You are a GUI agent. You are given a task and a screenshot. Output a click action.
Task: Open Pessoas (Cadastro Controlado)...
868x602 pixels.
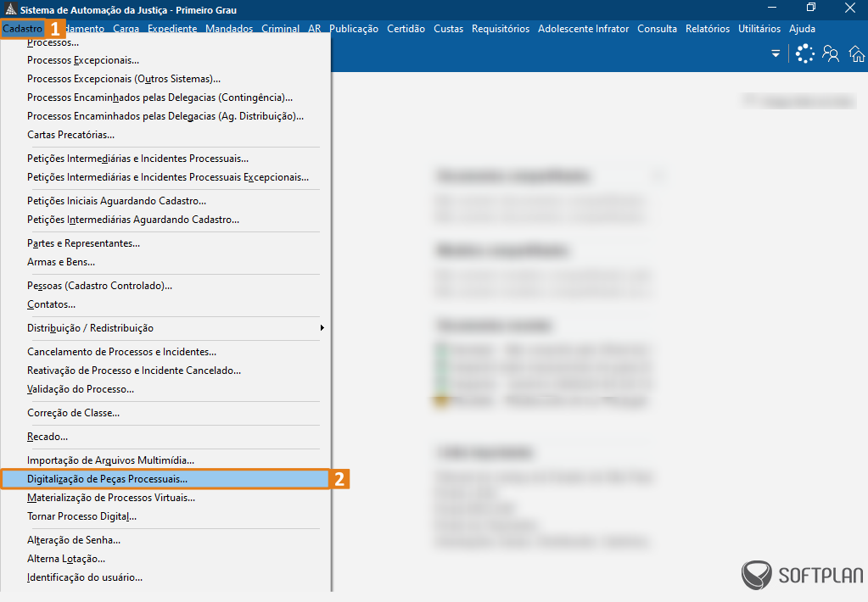[99, 286]
